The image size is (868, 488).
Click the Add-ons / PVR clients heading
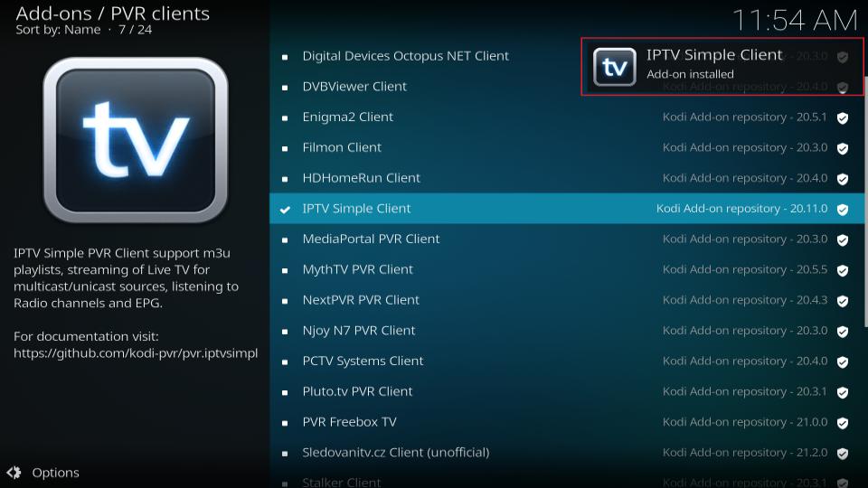pos(112,14)
